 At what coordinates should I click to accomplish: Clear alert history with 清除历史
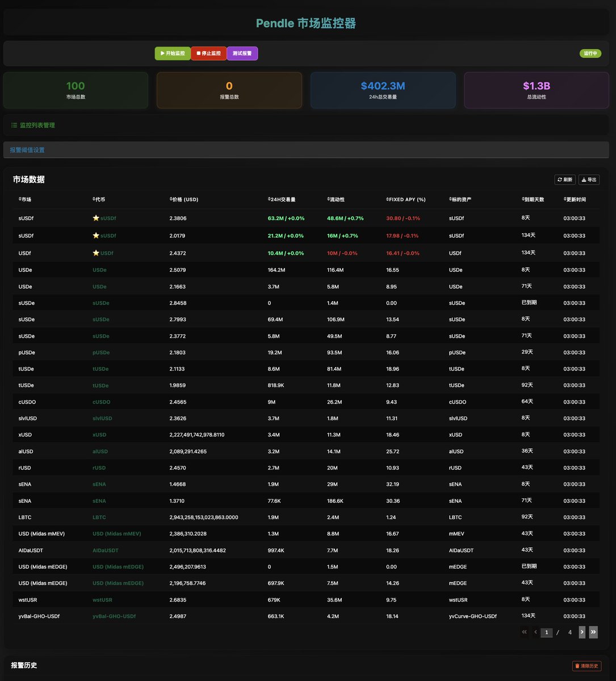(x=586, y=666)
